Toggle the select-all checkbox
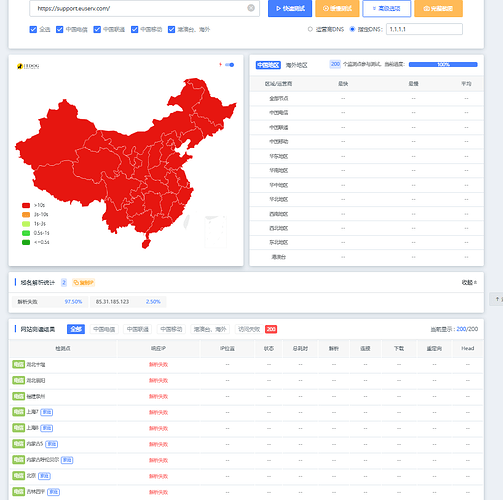 33,29
